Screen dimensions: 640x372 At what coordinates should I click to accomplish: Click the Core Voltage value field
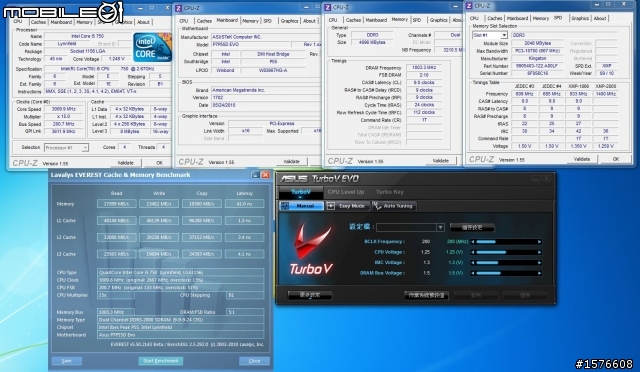pos(117,59)
